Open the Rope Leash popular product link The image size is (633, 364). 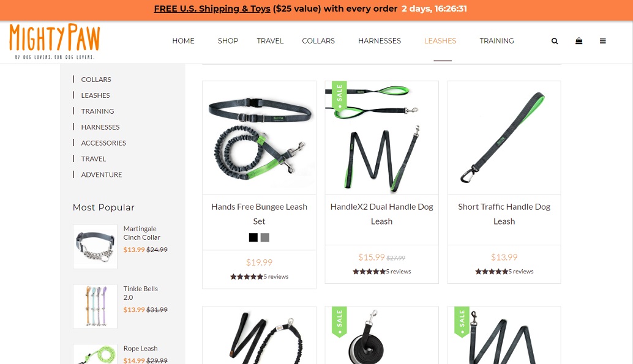coord(140,348)
